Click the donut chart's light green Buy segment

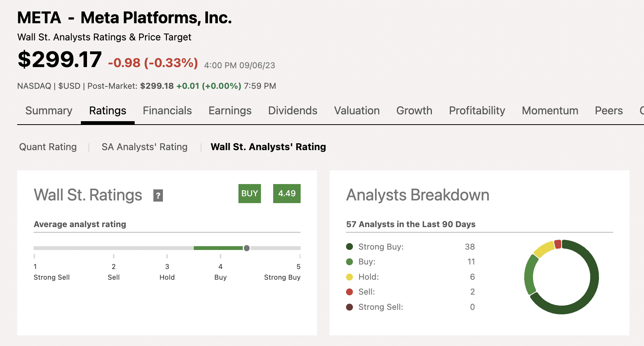tap(530, 275)
